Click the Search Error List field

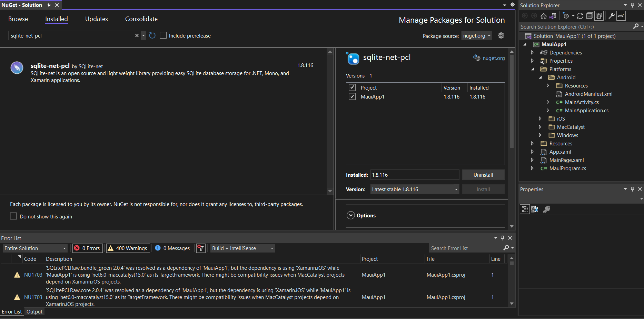(x=466, y=248)
